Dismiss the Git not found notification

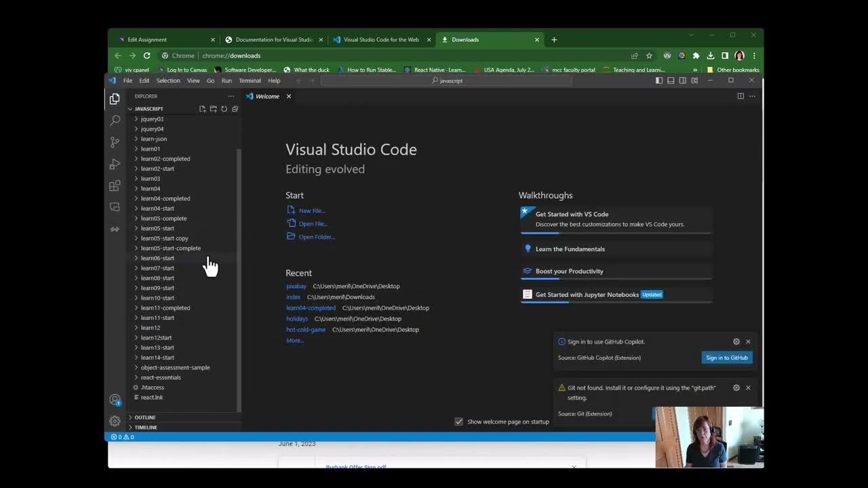748,388
